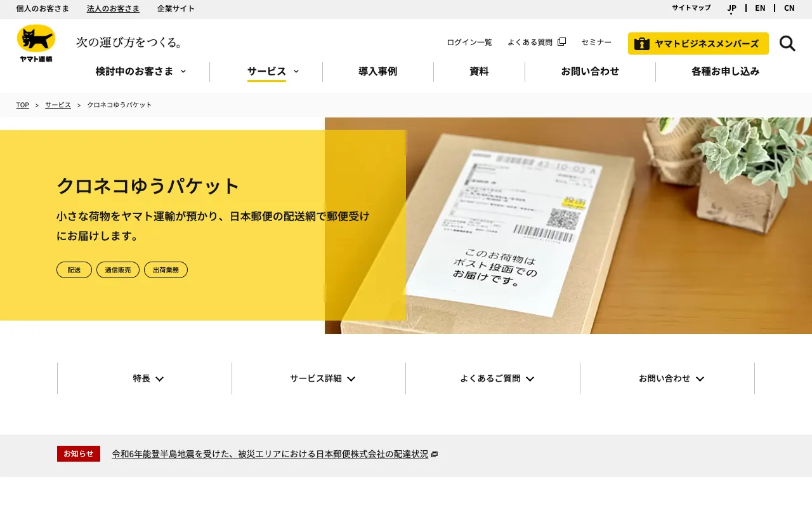
Task: Select the 配送 tag
Action: click(x=74, y=270)
